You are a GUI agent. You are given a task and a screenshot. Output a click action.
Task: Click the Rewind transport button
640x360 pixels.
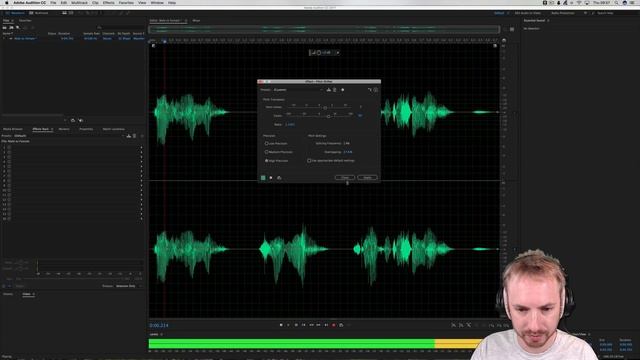[311, 325]
